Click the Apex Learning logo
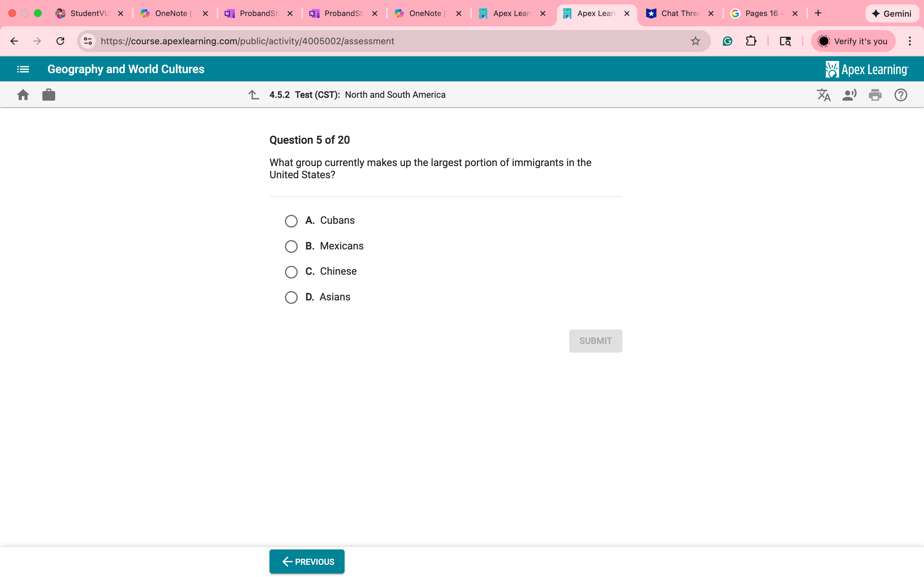 [x=866, y=69]
